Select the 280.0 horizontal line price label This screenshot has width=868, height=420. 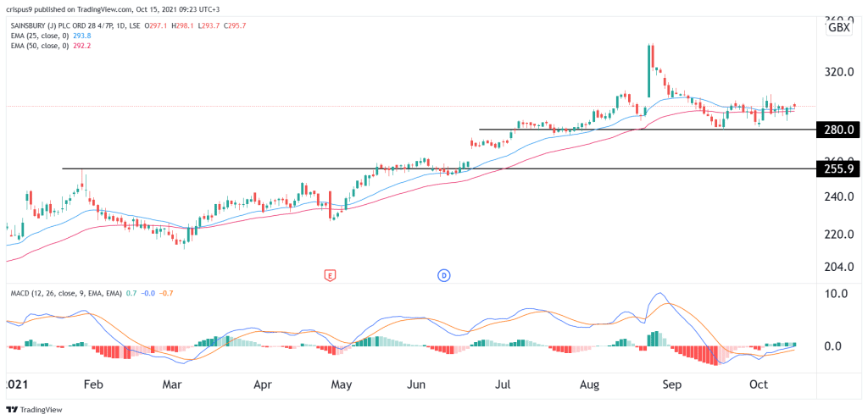(x=837, y=130)
